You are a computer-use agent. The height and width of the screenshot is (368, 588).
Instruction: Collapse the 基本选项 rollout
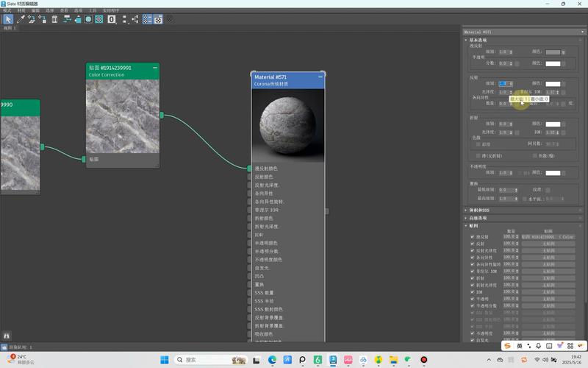478,40
